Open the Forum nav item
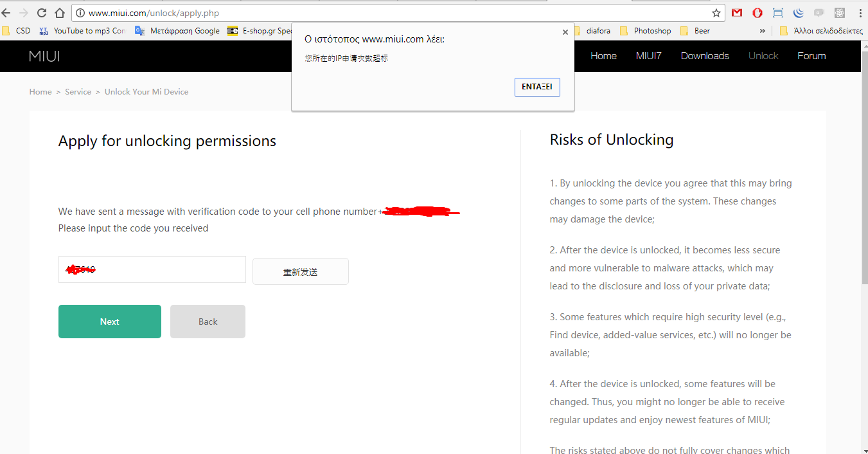The width and height of the screenshot is (868, 454). pyautogui.click(x=811, y=56)
